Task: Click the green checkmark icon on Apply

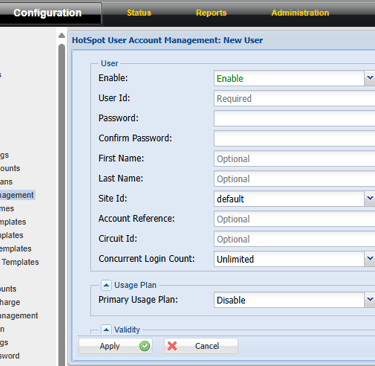Action: 145,346
